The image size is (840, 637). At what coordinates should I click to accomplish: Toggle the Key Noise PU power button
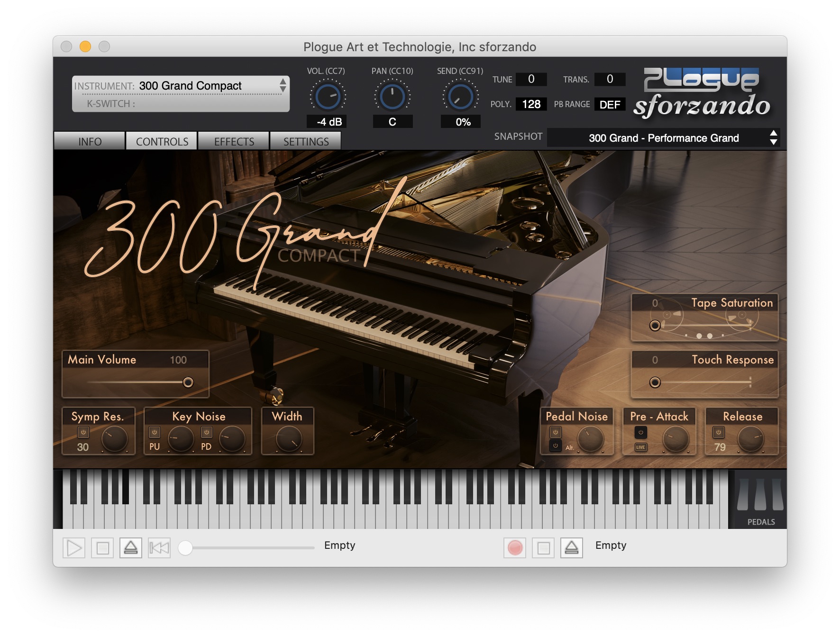[x=155, y=432]
